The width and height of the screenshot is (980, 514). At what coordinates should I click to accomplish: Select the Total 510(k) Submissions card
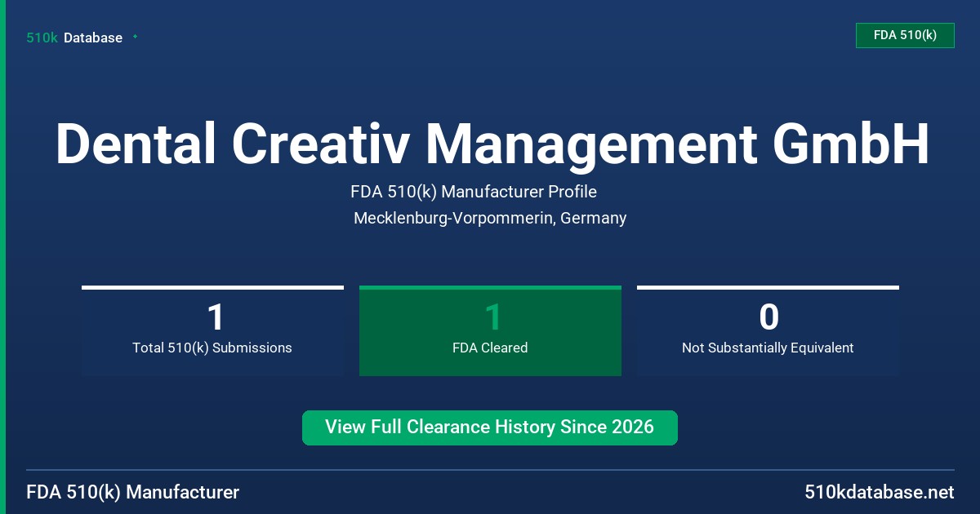[212, 330]
